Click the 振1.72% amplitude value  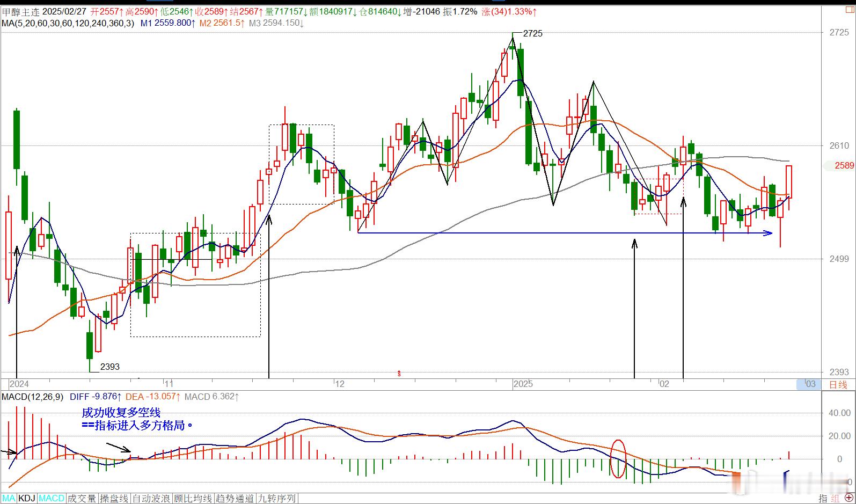(x=459, y=11)
